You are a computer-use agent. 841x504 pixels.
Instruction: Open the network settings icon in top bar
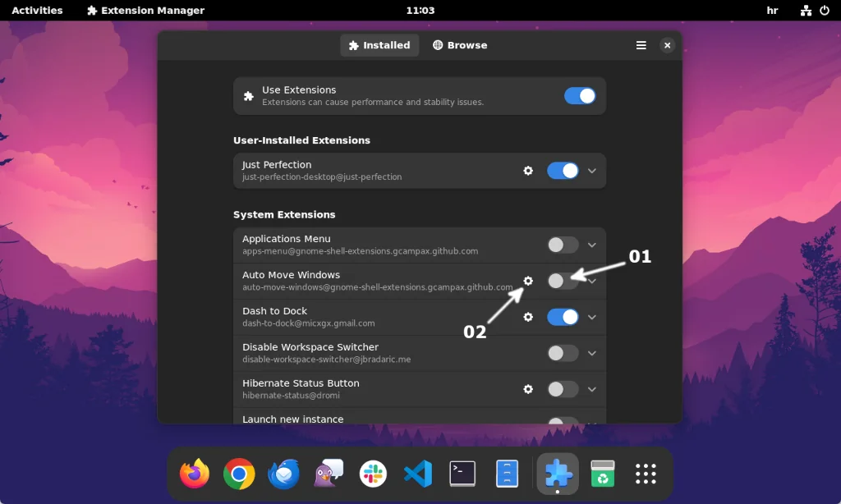coord(806,11)
